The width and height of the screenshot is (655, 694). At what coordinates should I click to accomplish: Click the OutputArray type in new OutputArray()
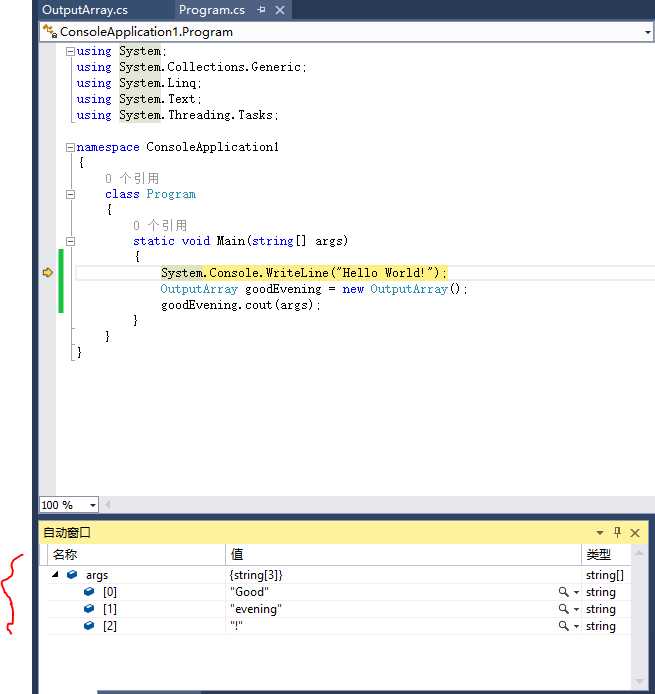(409, 289)
